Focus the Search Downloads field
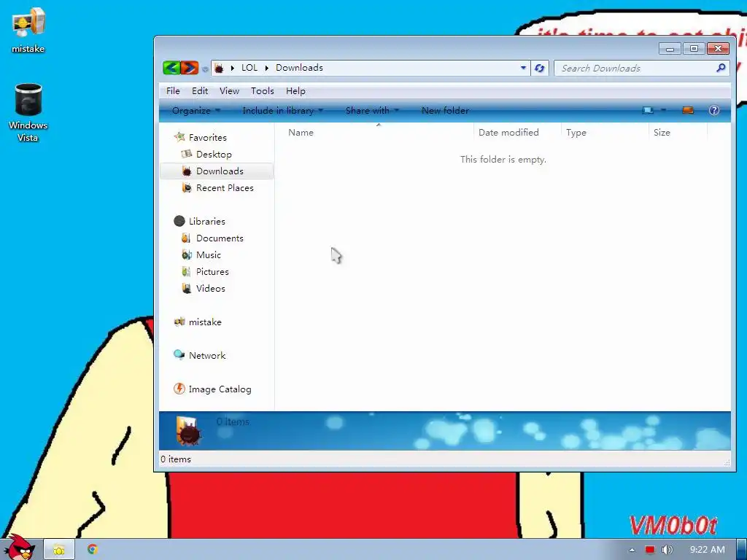Image resolution: width=747 pixels, height=560 pixels. coord(642,68)
